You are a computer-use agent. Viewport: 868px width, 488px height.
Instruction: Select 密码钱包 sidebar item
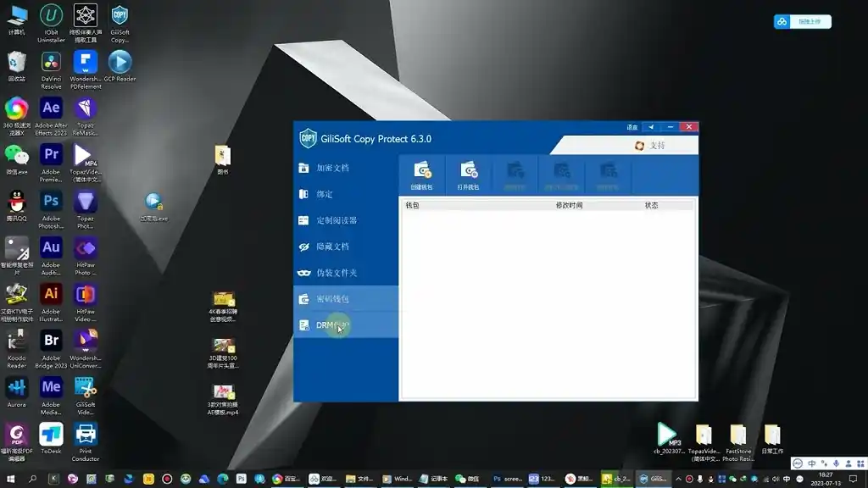click(x=346, y=299)
